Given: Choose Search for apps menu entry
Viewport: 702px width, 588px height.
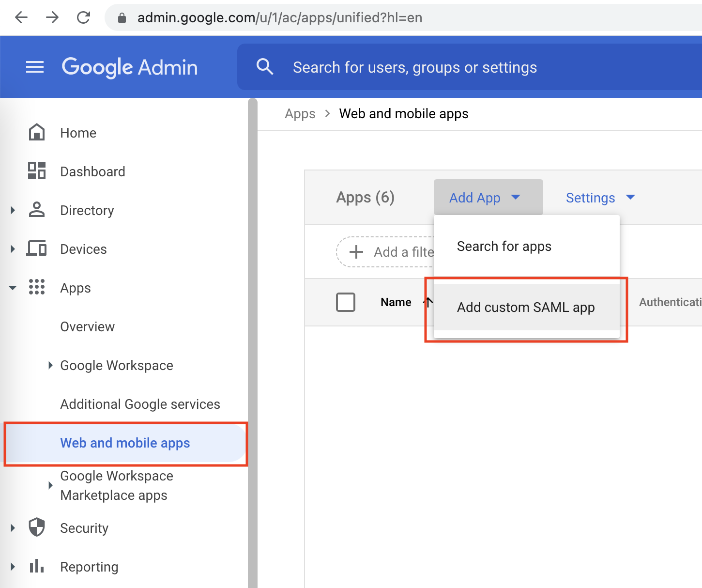Looking at the screenshot, I should tap(527, 246).
